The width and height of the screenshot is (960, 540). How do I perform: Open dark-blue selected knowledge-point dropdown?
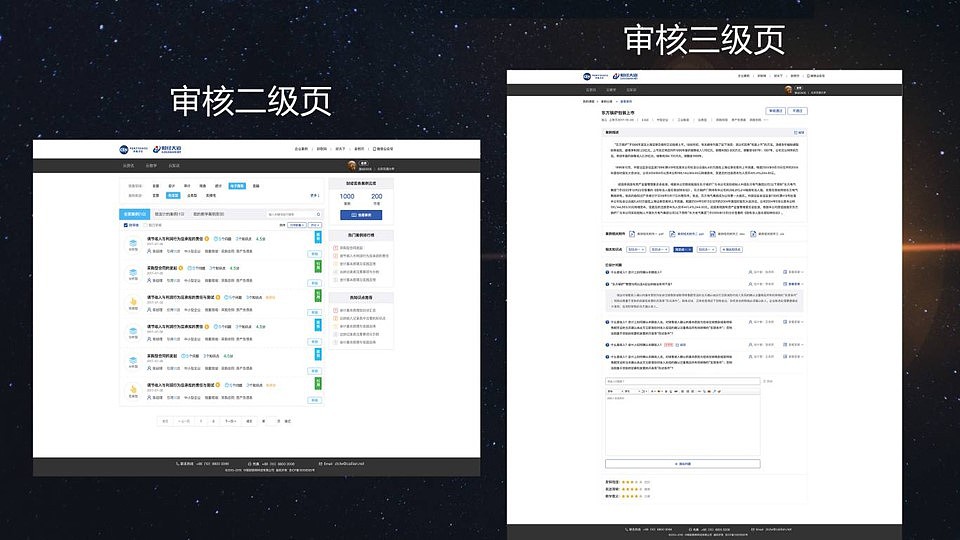click(x=683, y=249)
